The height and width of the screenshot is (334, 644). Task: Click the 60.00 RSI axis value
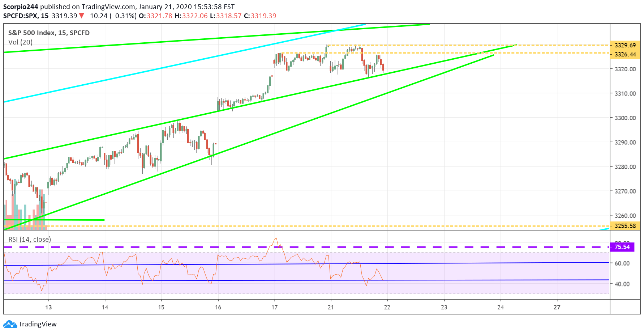pos(622,263)
